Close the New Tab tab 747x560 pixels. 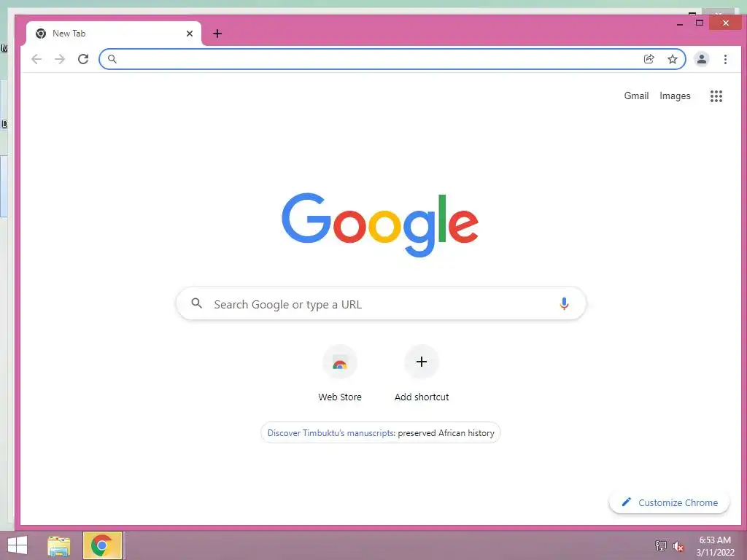pyautogui.click(x=190, y=34)
